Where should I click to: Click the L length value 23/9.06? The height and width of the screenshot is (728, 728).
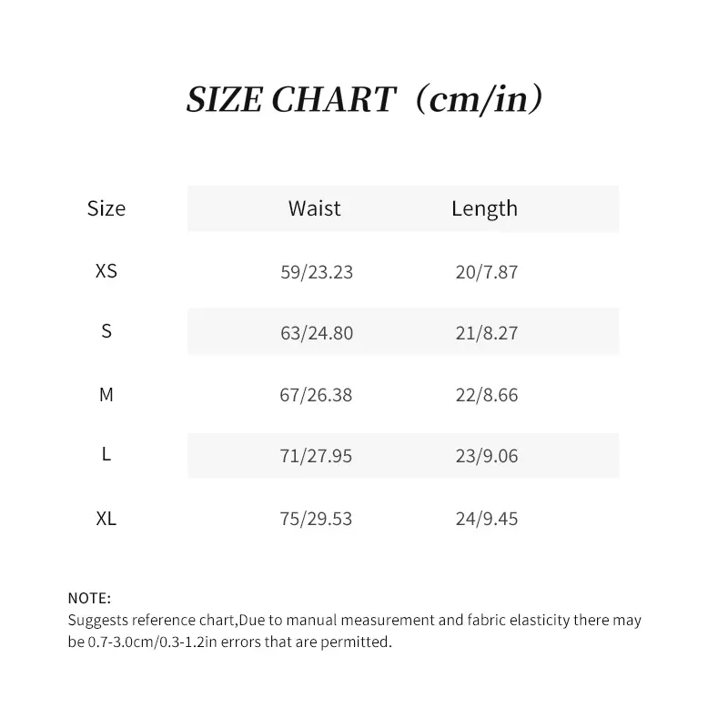point(486,456)
